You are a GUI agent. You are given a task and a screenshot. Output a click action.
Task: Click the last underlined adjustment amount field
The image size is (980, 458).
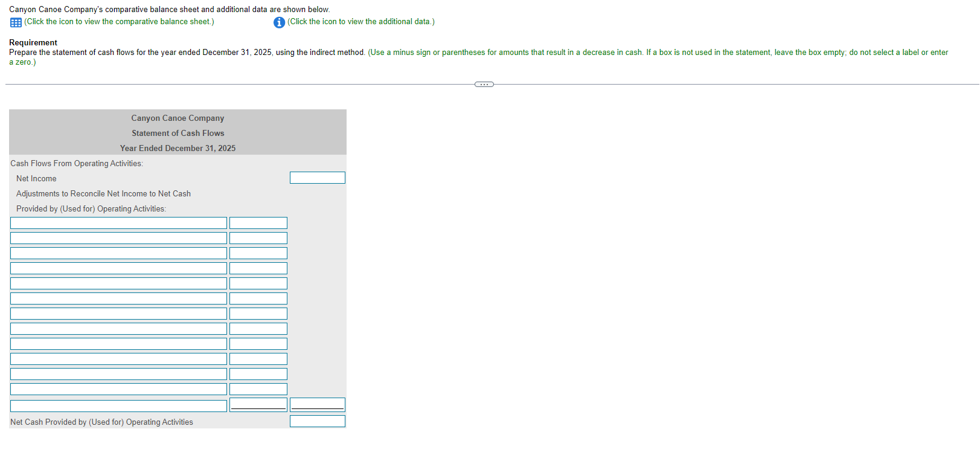pos(258,405)
